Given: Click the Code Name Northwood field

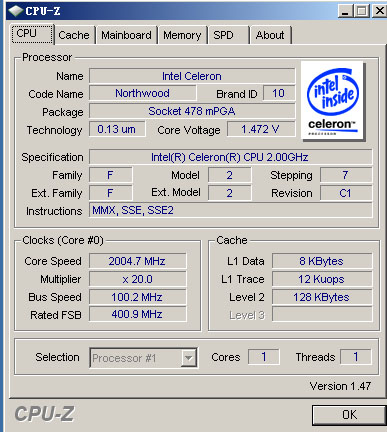Looking at the screenshot, I should 143,93.
